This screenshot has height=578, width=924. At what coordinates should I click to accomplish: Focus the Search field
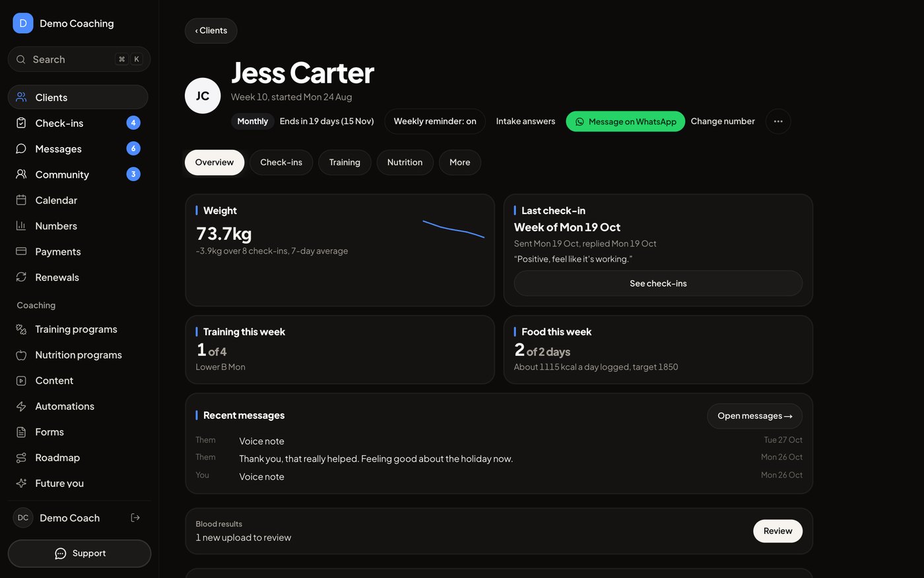click(x=79, y=59)
